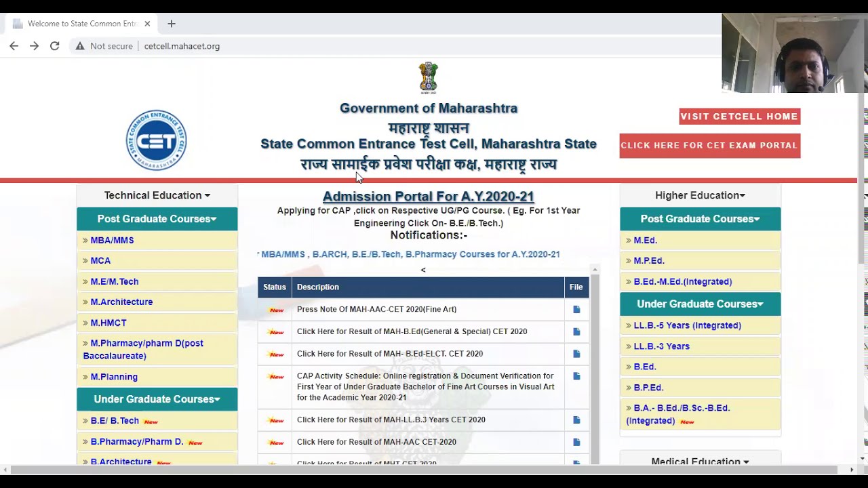The height and width of the screenshot is (488, 868).
Task: Click Result of MAH-AAC CET-2020 text
Action: [377, 442]
